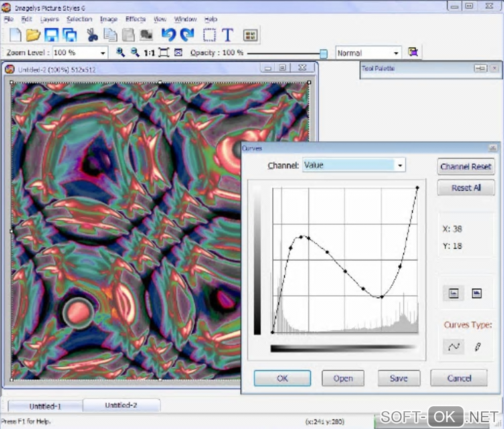Redo the last action
Screen dimensions: 504x429
pos(187,35)
